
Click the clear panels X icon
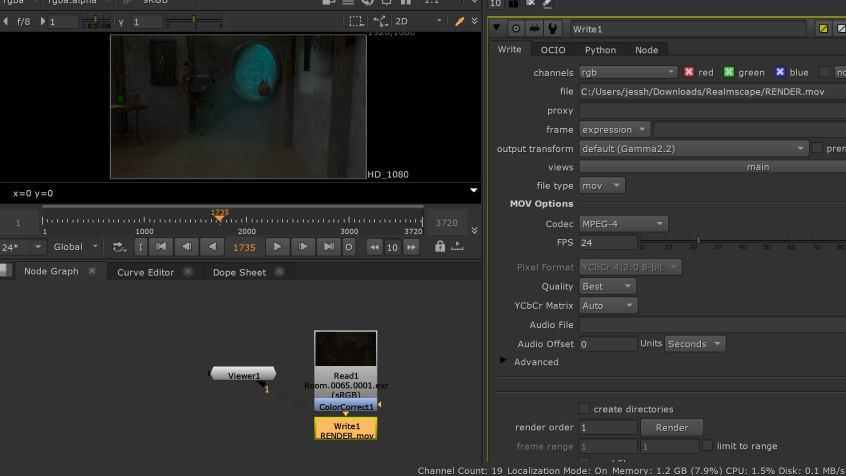tap(530, 3)
